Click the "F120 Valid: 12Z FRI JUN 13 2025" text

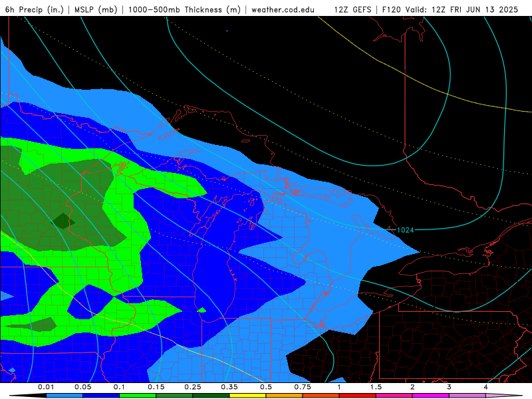tap(450, 9)
